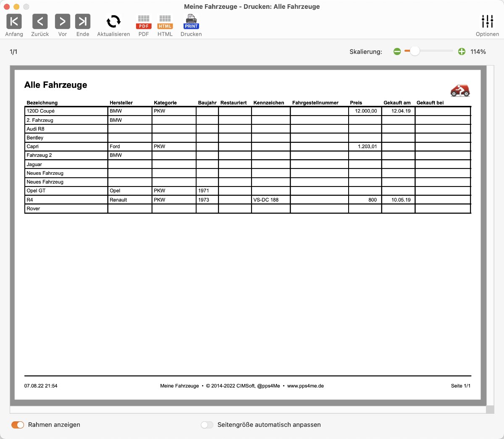Open the Optionen settings icon
Screen dimensions: 504x439
click(x=487, y=21)
